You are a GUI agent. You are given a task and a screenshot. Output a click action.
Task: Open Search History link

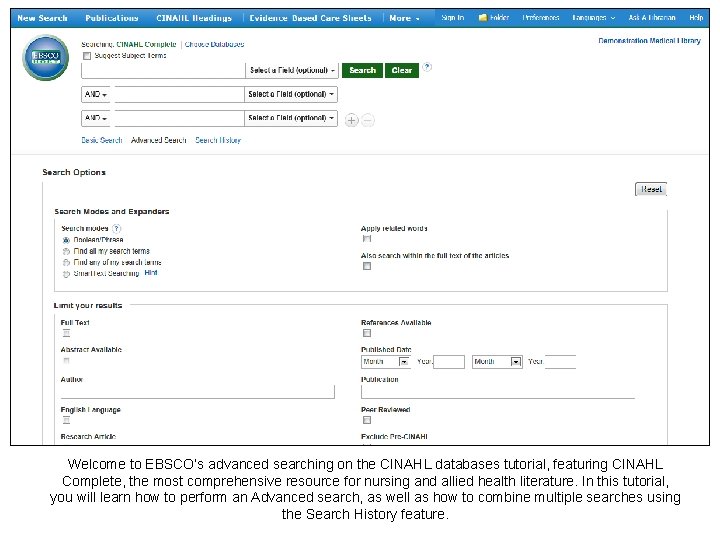point(218,140)
